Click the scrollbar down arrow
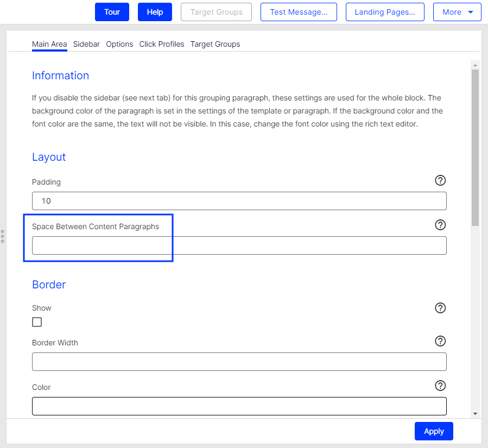 coord(474,414)
